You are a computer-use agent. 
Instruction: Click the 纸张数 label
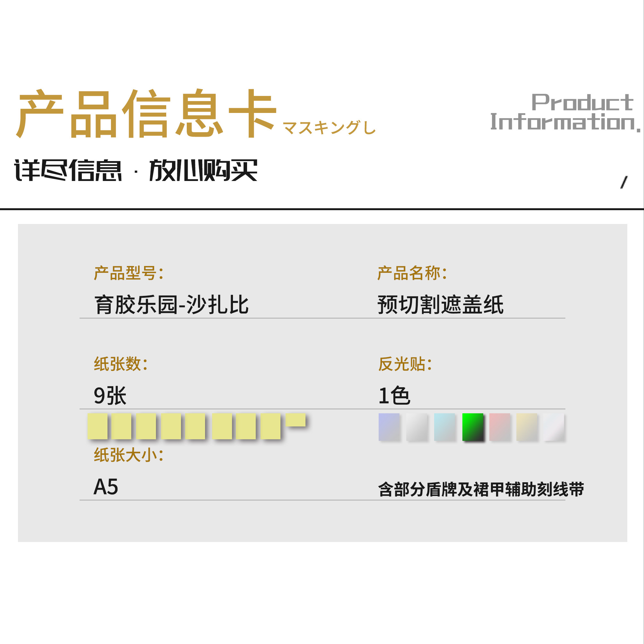(x=121, y=364)
